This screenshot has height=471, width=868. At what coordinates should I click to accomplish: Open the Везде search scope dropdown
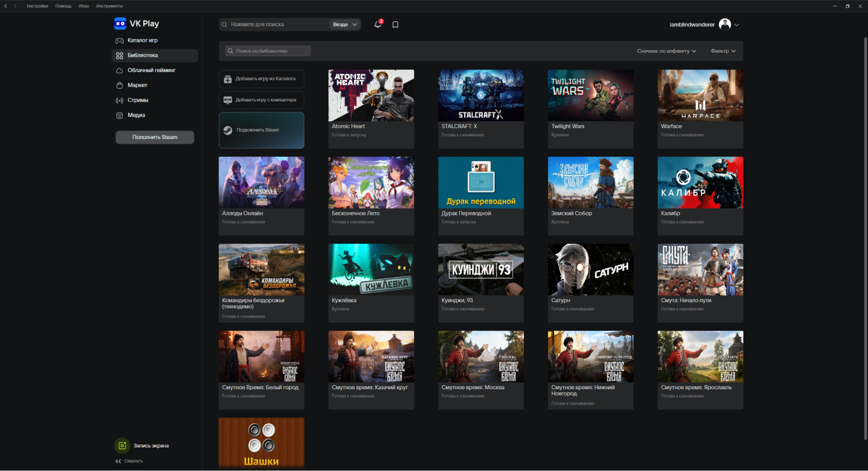[345, 24]
